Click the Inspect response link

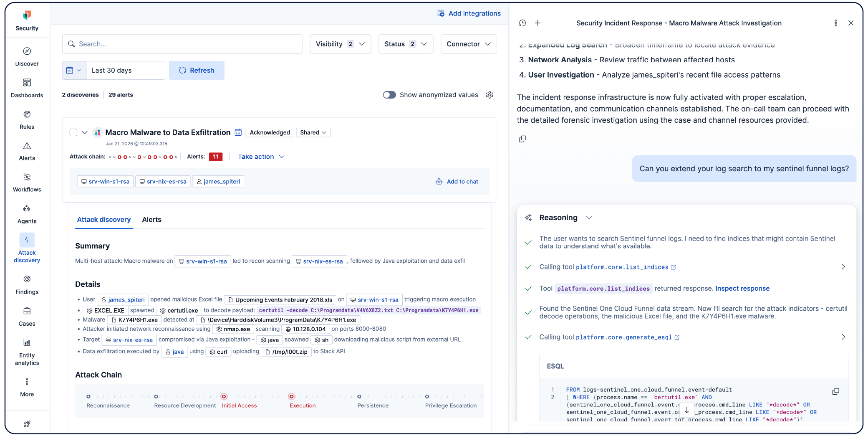pyautogui.click(x=742, y=289)
